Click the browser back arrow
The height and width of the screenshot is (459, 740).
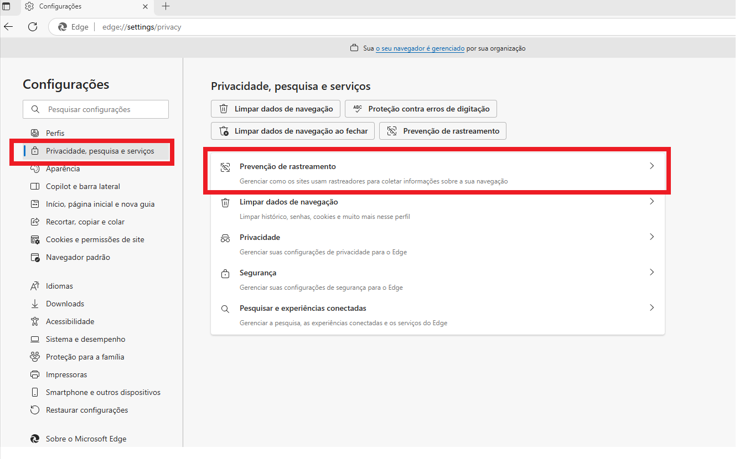tap(8, 27)
